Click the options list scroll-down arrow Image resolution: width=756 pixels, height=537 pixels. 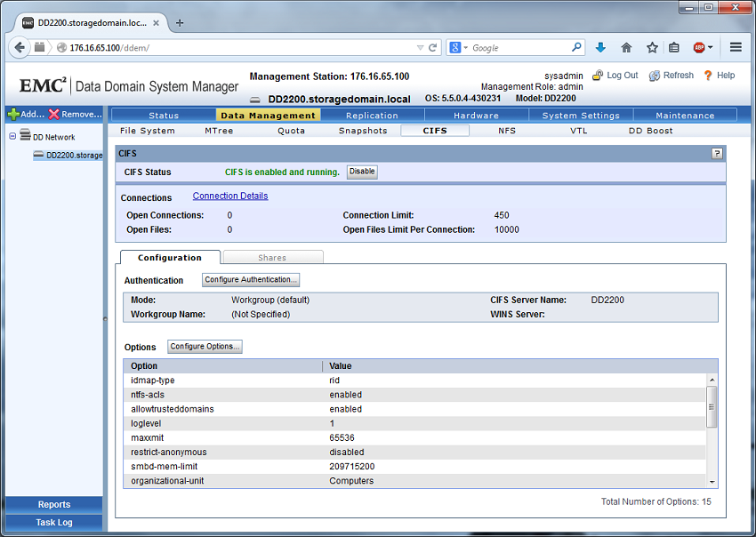[712, 482]
